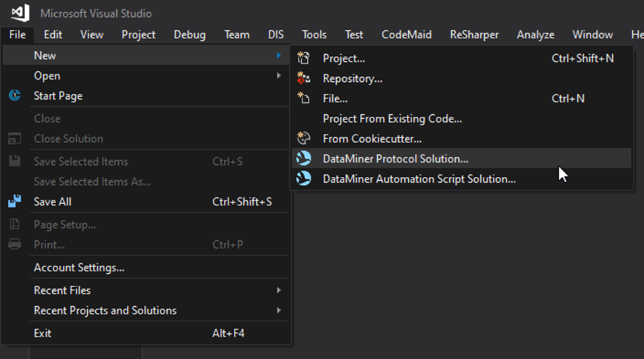Choose From Cookiecutter entry
Viewport: 644px width, 359px height.
[x=461, y=139]
